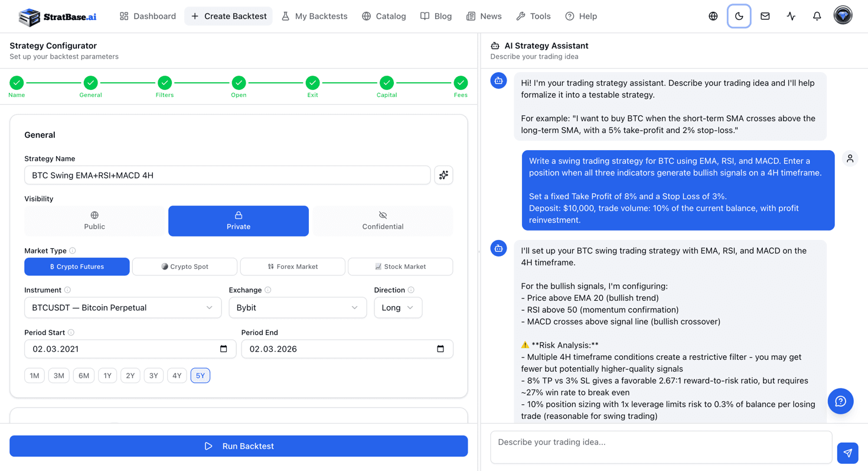Run the backtest
This screenshot has width=868, height=471.
239,446
